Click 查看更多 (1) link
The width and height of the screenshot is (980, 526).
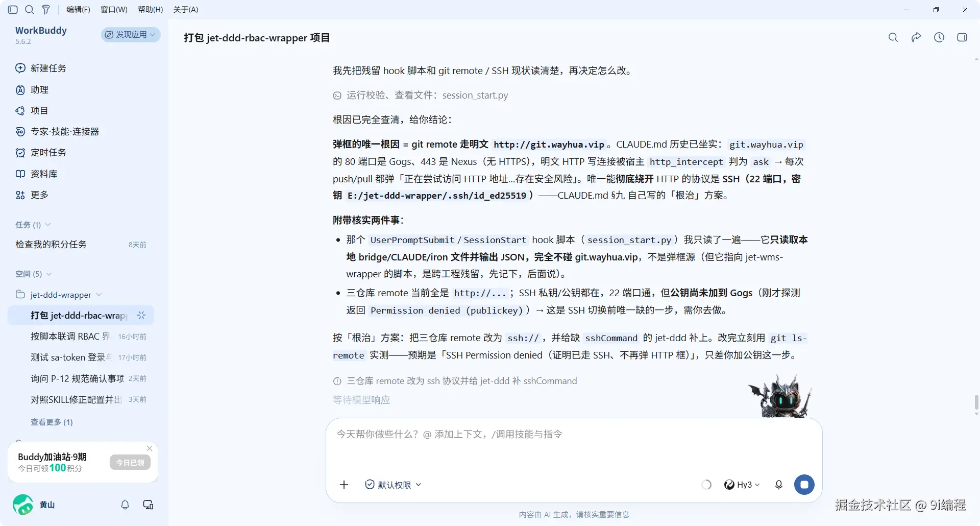(52, 422)
